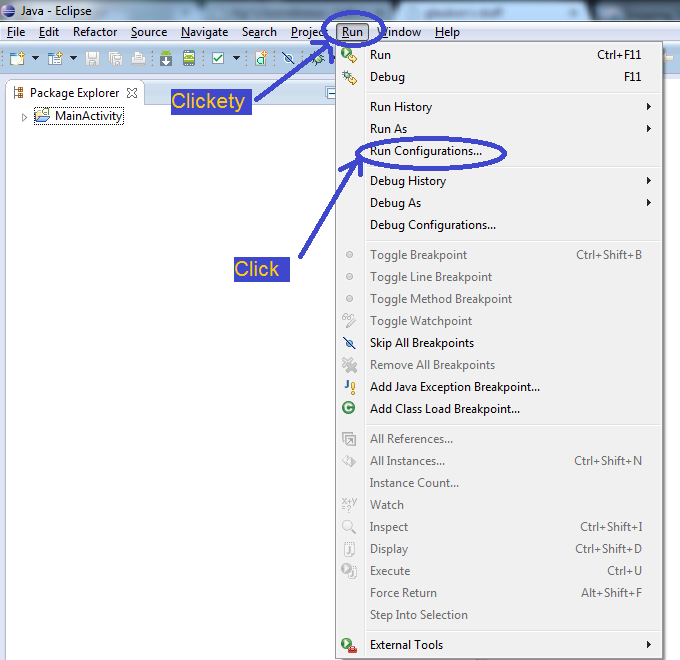Expand the Debug History submenu arrow
Viewport: 680px width, 660px height.
coord(649,181)
